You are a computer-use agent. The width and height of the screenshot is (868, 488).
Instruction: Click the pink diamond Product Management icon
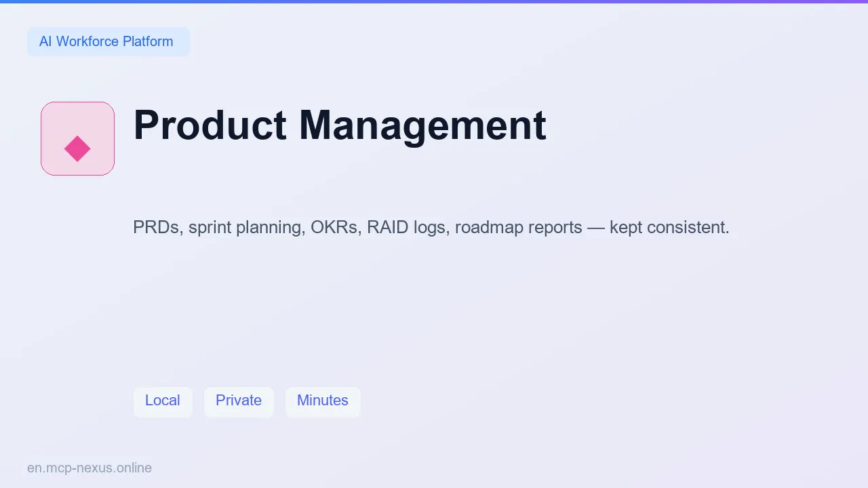pyautogui.click(x=77, y=138)
